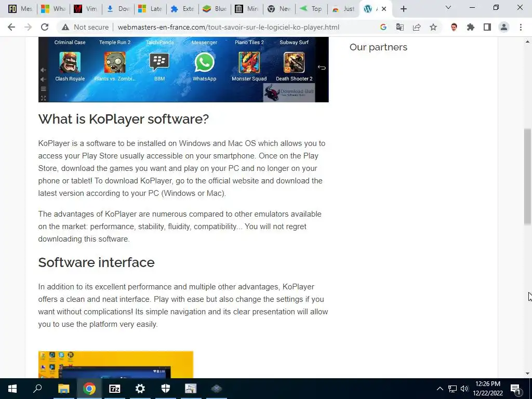The height and width of the screenshot is (399, 532).
Task: Open the Google icon in address bar
Action: point(383,27)
